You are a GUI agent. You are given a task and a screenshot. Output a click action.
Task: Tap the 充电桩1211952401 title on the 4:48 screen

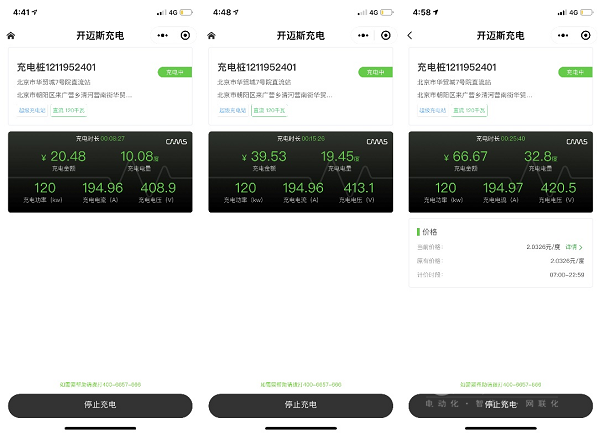point(256,67)
